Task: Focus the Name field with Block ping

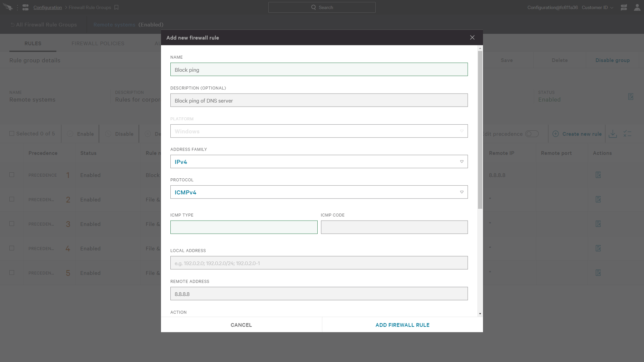Action: click(x=319, y=69)
